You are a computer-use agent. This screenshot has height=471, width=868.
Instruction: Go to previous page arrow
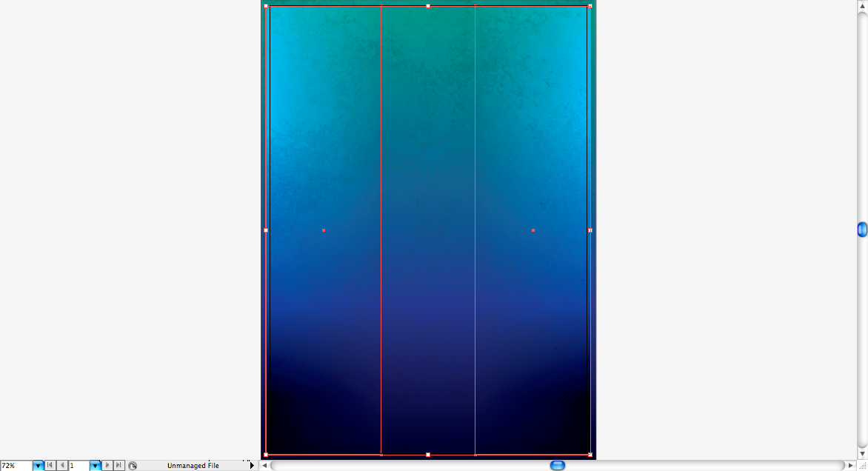point(61,466)
